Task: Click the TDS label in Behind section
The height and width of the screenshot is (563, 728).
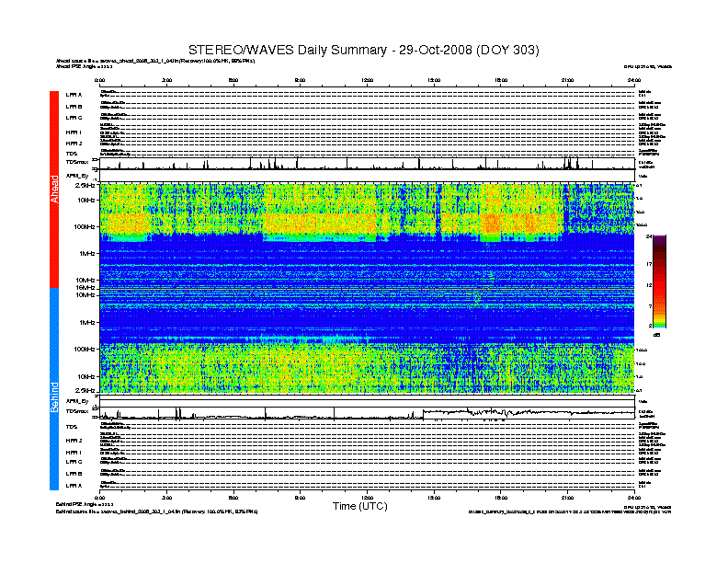Action: point(71,427)
